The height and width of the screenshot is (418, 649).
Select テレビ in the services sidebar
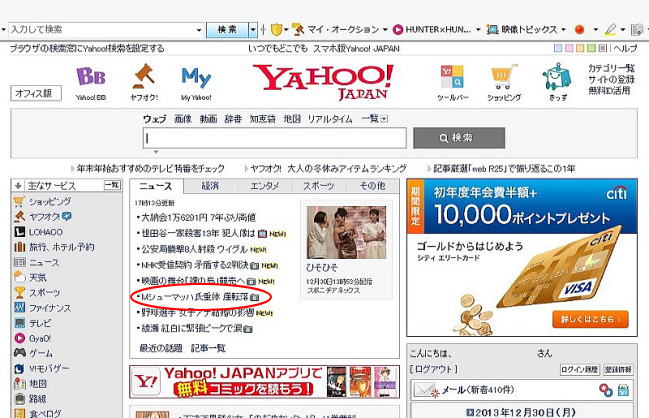pos(40,323)
